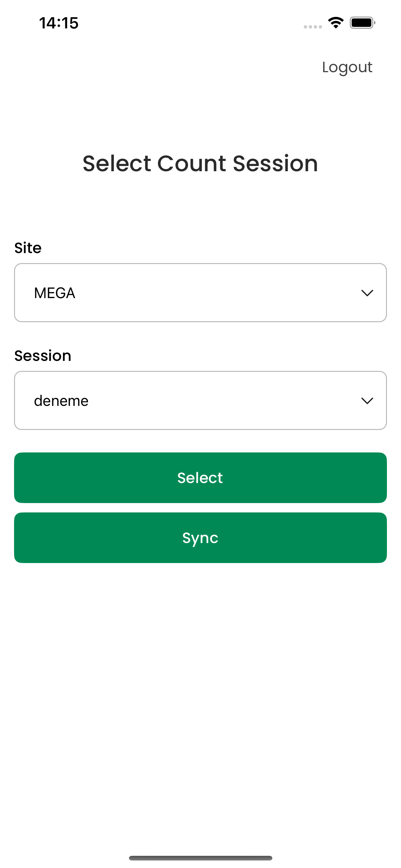401x868 pixels.
Task: Click the MEGA value text
Action: [55, 293]
